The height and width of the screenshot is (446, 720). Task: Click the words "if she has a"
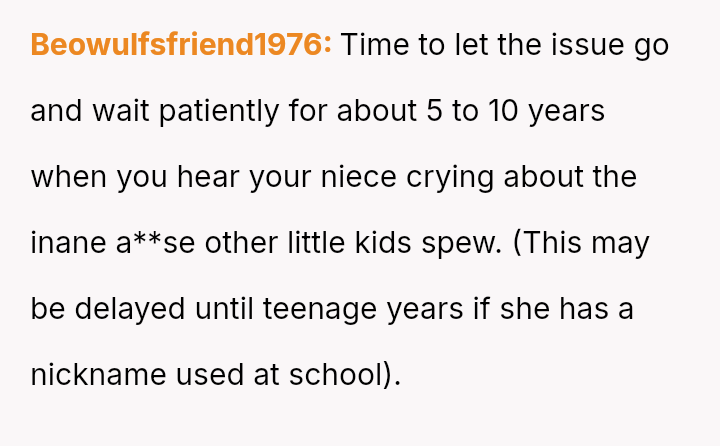(x=553, y=309)
